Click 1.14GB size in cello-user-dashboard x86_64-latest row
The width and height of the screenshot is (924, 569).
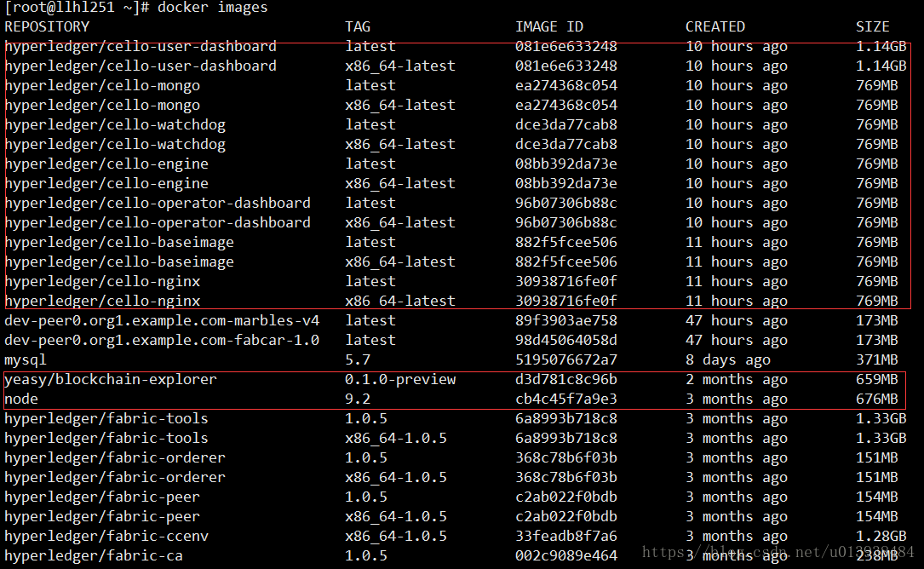[x=881, y=66]
